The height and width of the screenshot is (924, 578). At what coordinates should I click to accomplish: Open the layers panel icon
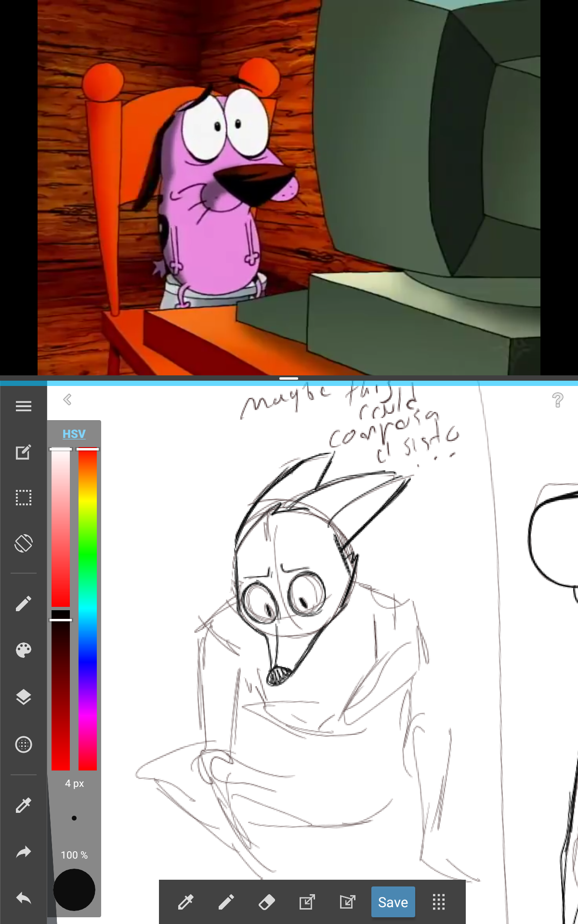pos(23,697)
